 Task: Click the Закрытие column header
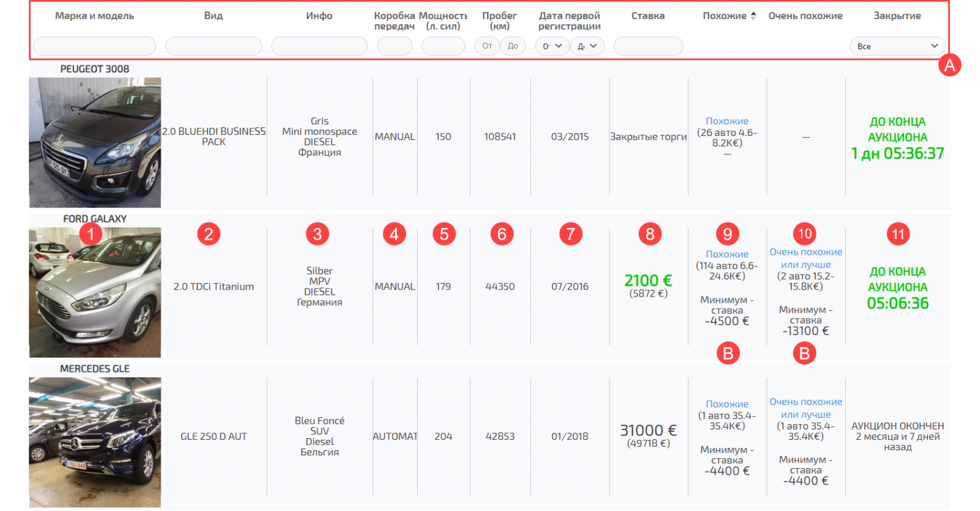(897, 15)
